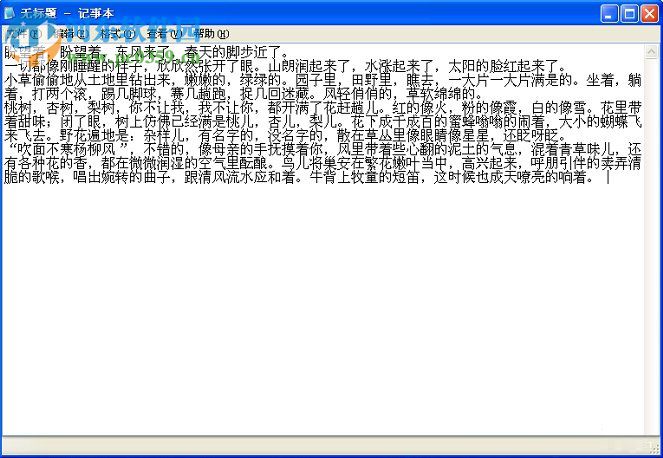The width and height of the screenshot is (663, 458).
Task: Click the words 都在微微润湿的空气里酝酿
Action: pyautogui.click(x=184, y=163)
